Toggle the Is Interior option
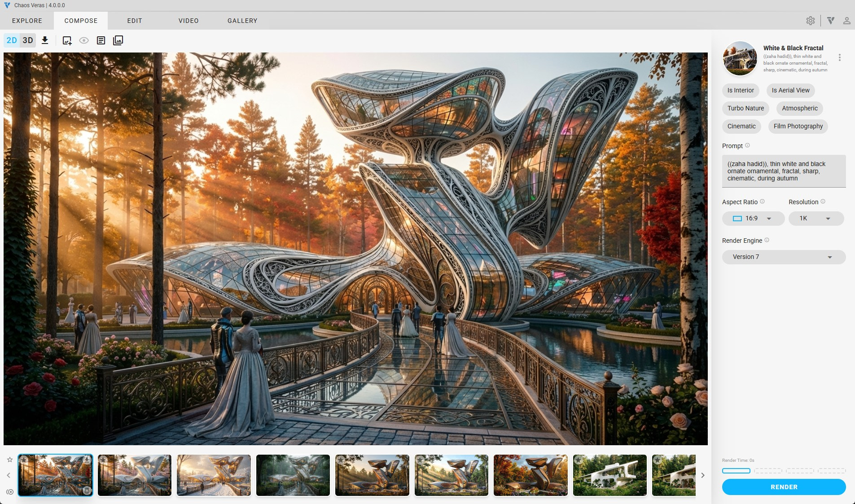 pyautogui.click(x=740, y=90)
